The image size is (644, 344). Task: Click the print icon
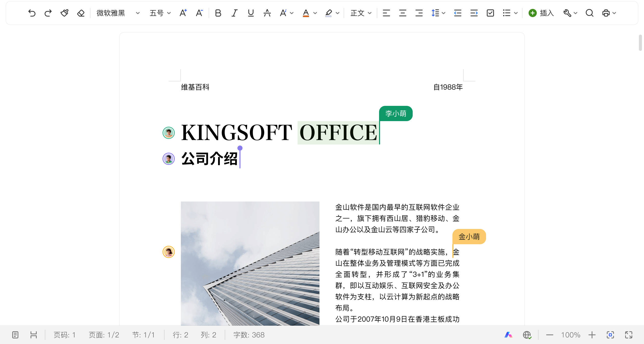coord(606,13)
